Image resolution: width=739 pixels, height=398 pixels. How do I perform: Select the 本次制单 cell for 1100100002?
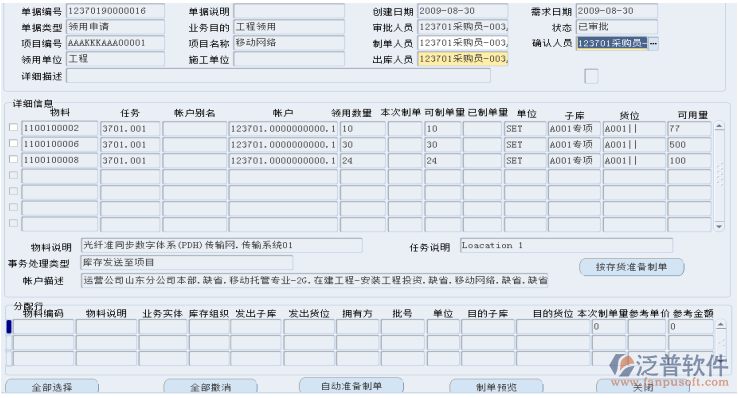(404, 129)
